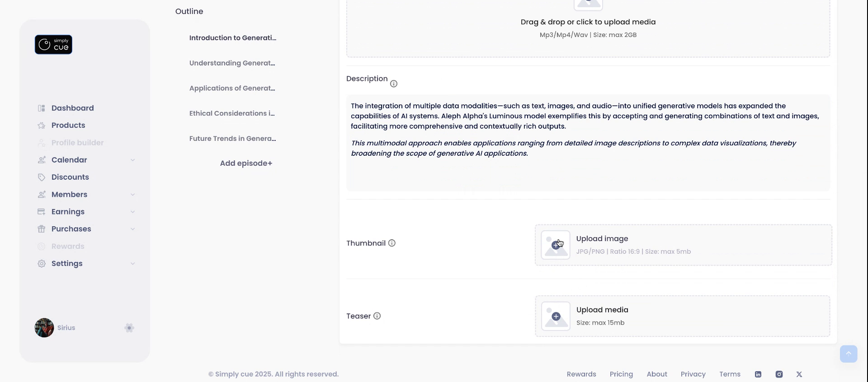The width and height of the screenshot is (868, 382).
Task: Click the Simply Cue logo
Action: [x=53, y=45]
